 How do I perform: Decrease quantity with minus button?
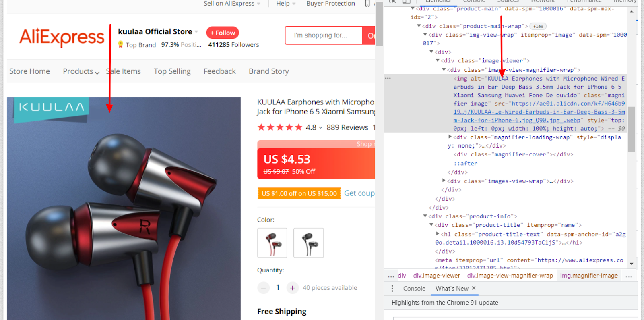(x=263, y=288)
